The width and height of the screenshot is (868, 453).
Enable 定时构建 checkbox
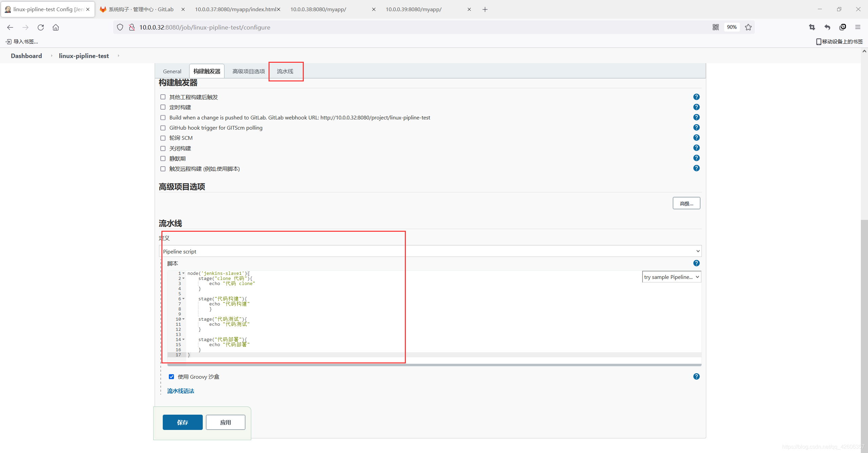coord(163,107)
